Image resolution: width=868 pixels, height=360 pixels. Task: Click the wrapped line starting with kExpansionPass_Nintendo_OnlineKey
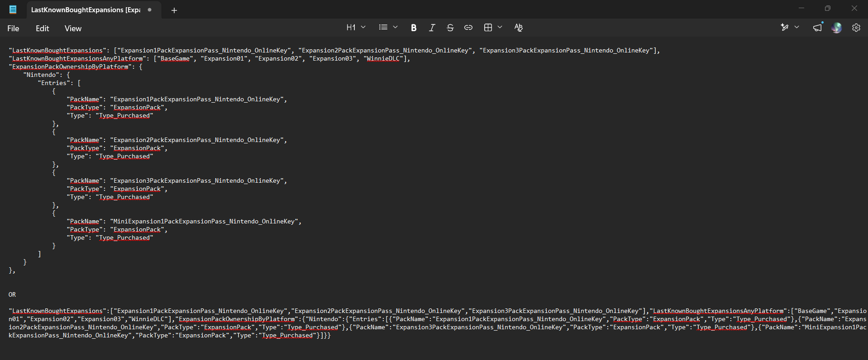170,335
